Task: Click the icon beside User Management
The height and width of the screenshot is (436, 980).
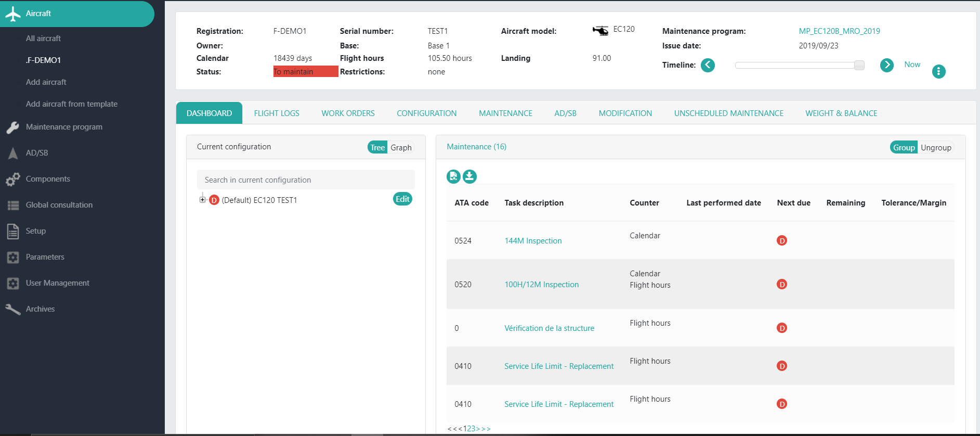Action: pyautogui.click(x=13, y=284)
